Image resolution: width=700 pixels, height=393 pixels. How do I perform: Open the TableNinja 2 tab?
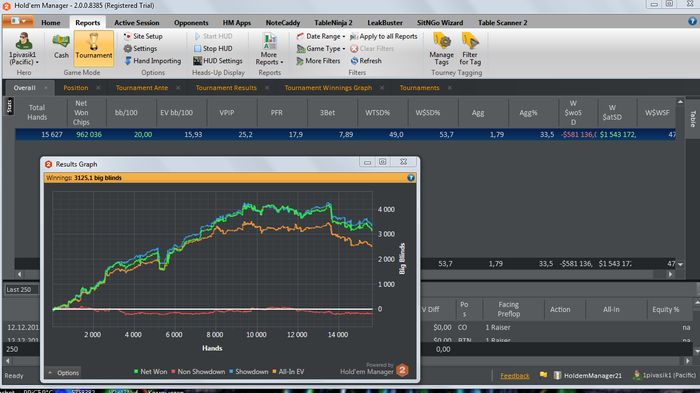coord(333,22)
